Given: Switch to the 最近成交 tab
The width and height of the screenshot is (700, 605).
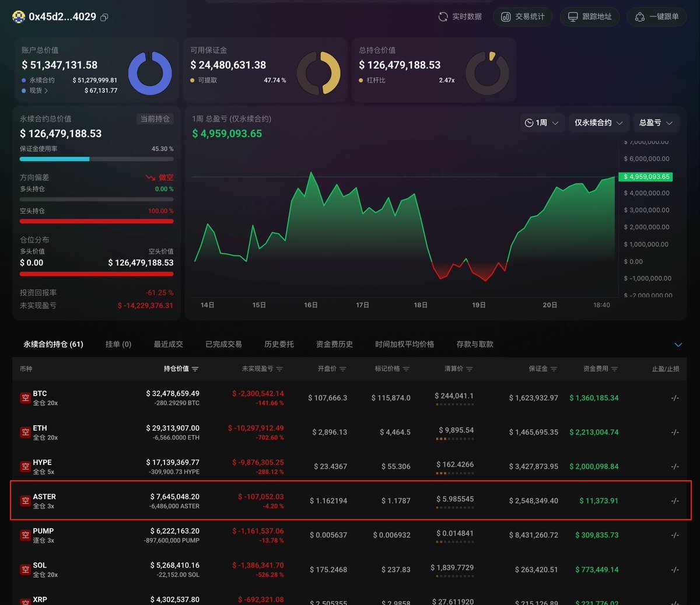Looking at the screenshot, I should tap(169, 344).
